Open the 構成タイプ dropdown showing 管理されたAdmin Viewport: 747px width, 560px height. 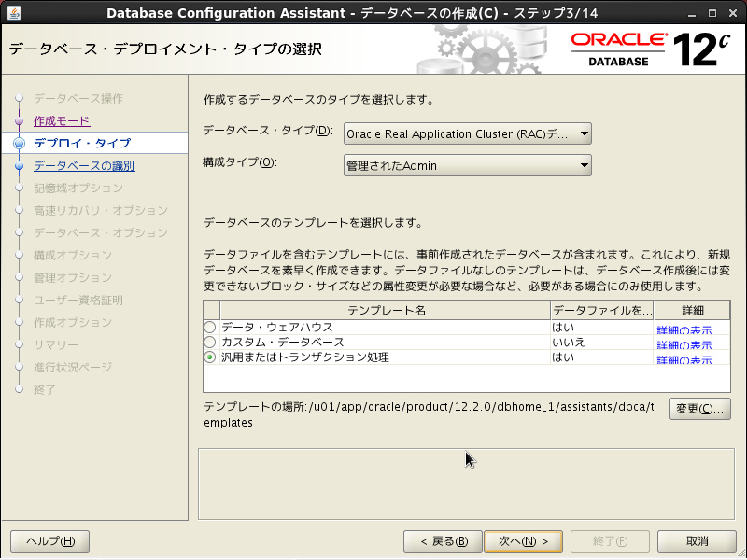pyautogui.click(x=468, y=165)
